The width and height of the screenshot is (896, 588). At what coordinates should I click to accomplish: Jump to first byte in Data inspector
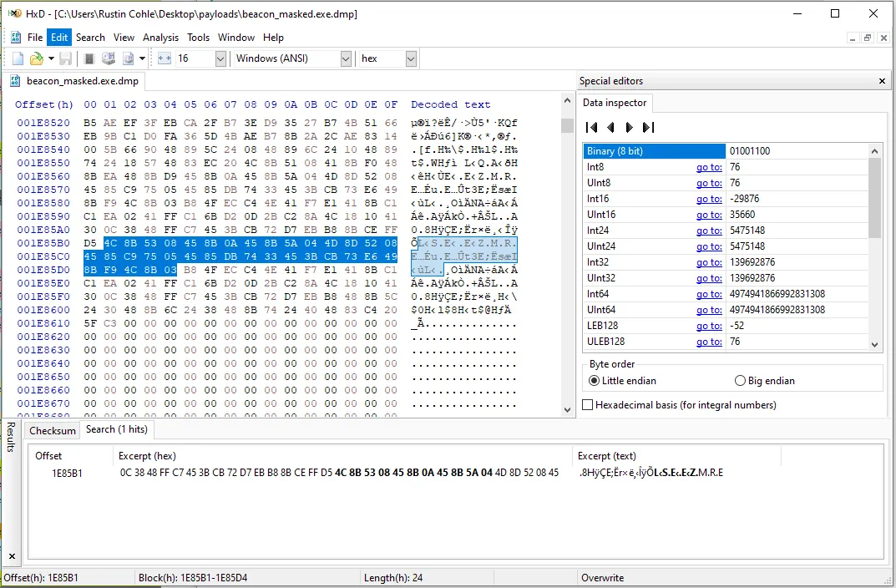[x=591, y=127]
